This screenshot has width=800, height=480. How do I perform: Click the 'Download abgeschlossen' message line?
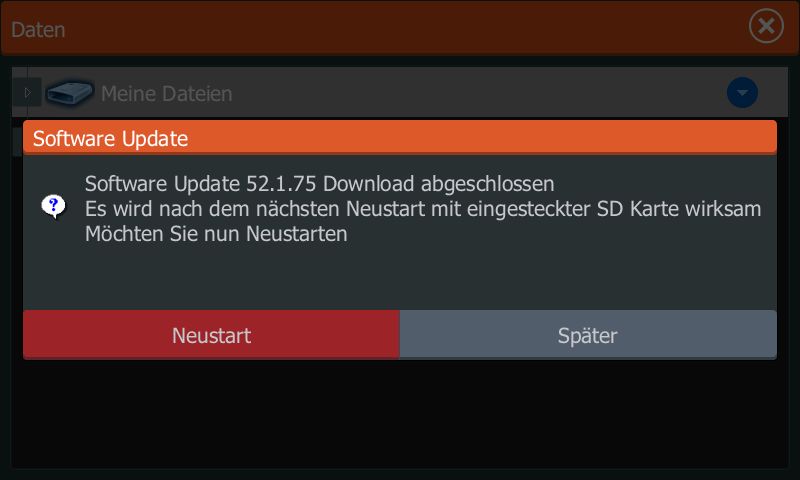(x=319, y=184)
